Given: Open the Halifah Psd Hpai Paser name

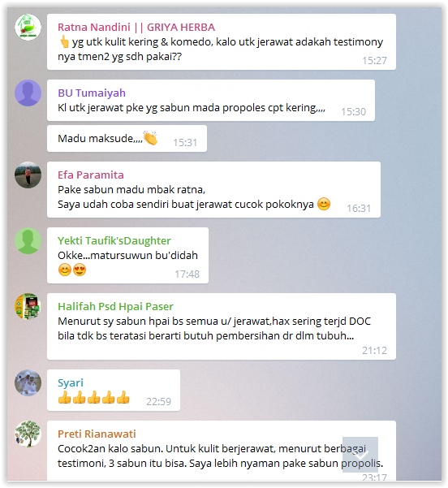Looking at the screenshot, I should pos(115,307).
